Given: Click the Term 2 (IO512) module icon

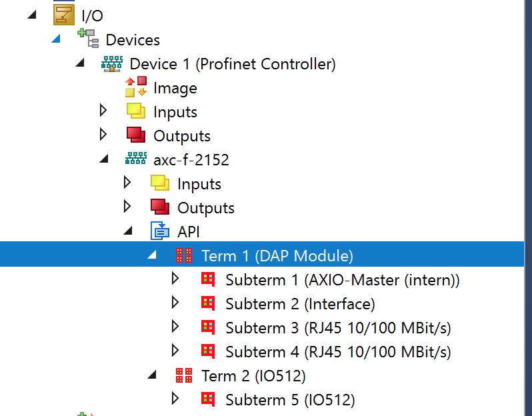Looking at the screenshot, I should [184, 375].
